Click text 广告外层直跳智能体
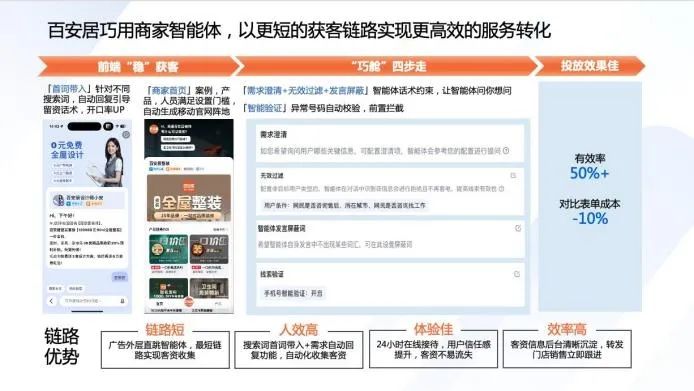Image resolution: width=694 pixels, height=391 pixels. click(149, 345)
